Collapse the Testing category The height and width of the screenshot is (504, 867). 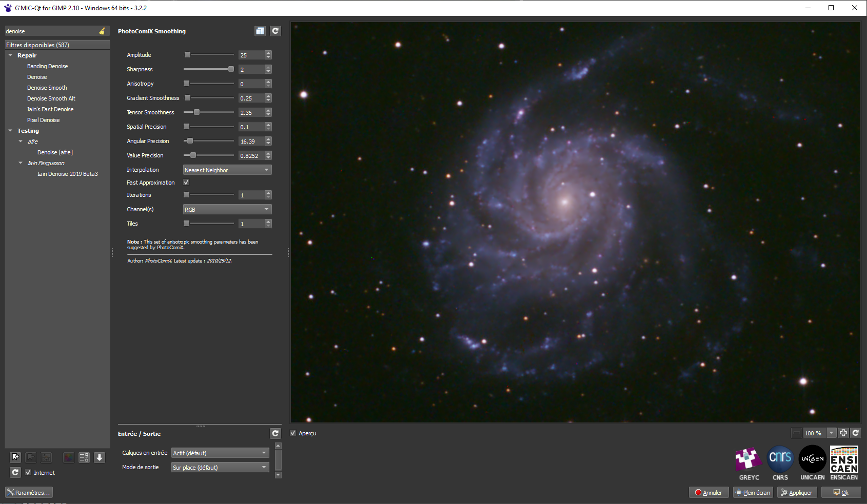10,131
